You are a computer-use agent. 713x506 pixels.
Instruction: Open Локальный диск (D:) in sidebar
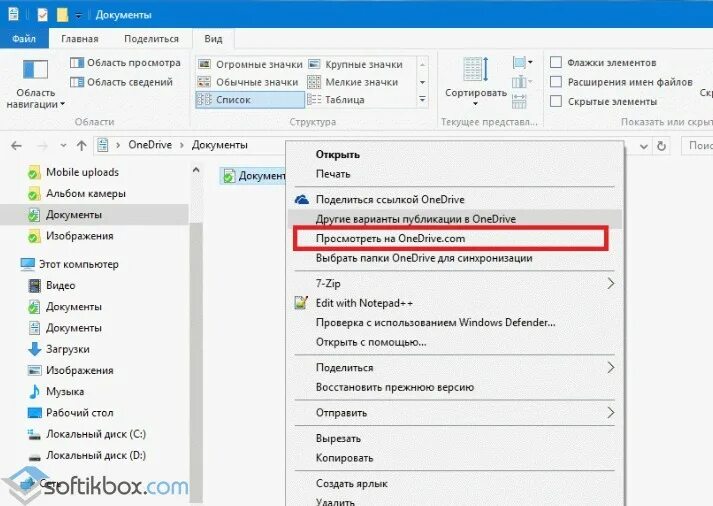(87, 456)
